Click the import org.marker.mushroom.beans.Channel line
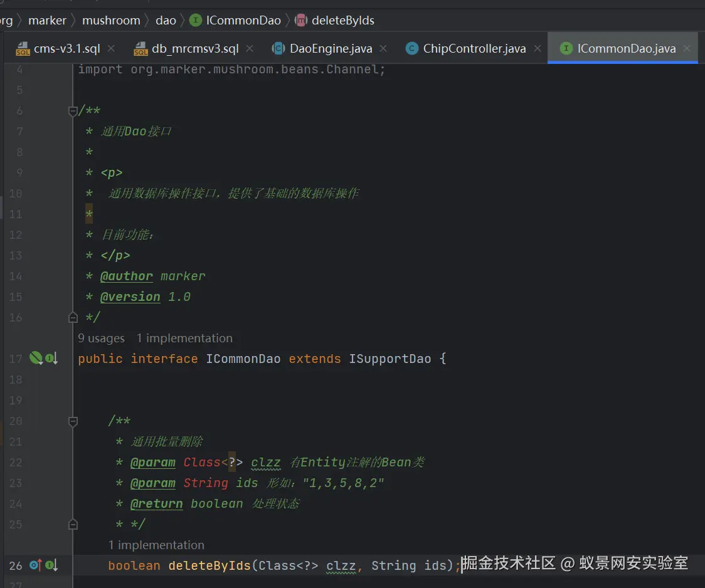This screenshot has height=588, width=705. [x=231, y=70]
